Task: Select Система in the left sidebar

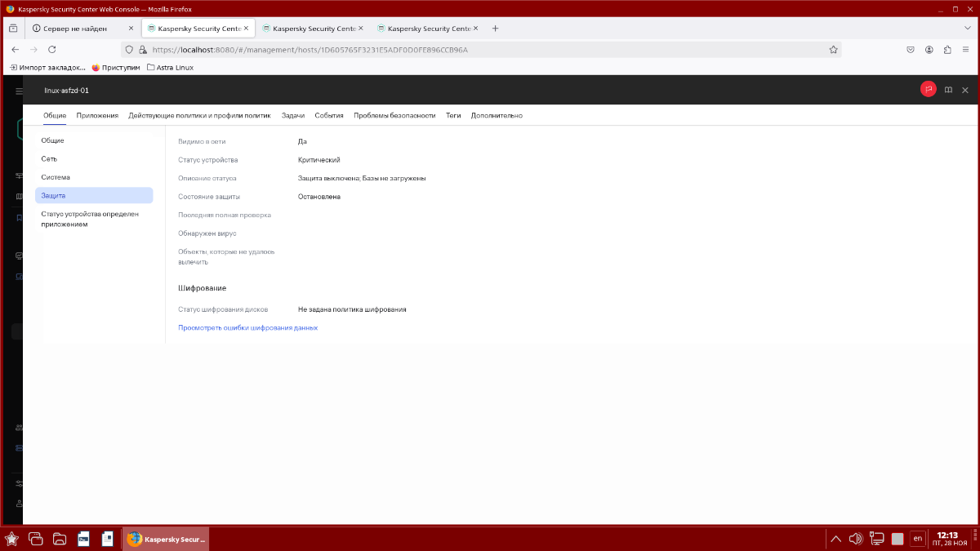Action: (56, 177)
